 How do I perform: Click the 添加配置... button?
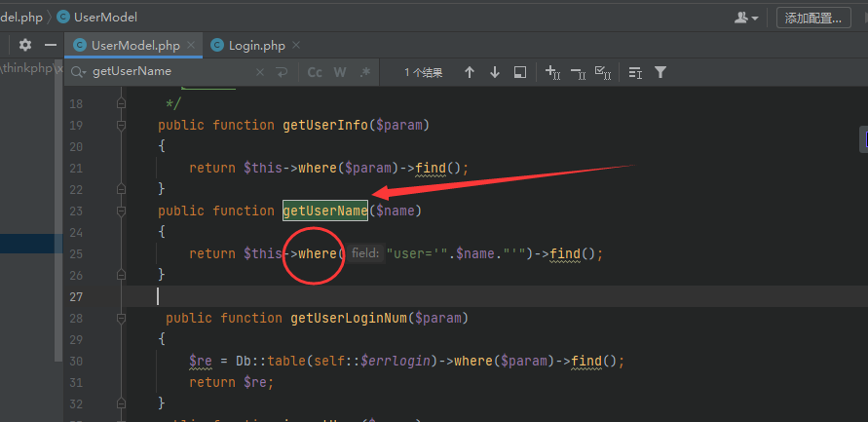(x=813, y=18)
